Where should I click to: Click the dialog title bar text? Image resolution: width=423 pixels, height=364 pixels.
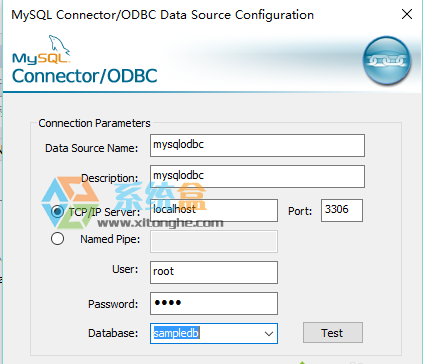click(163, 15)
